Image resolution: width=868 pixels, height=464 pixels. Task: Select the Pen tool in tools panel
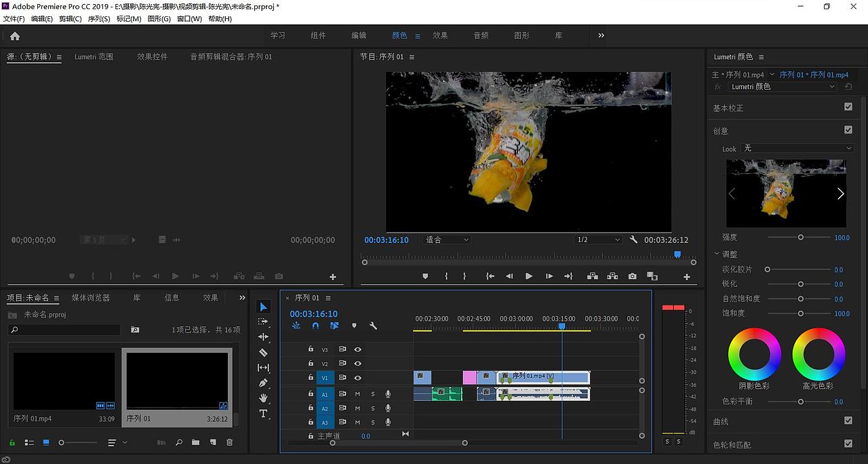[263, 383]
